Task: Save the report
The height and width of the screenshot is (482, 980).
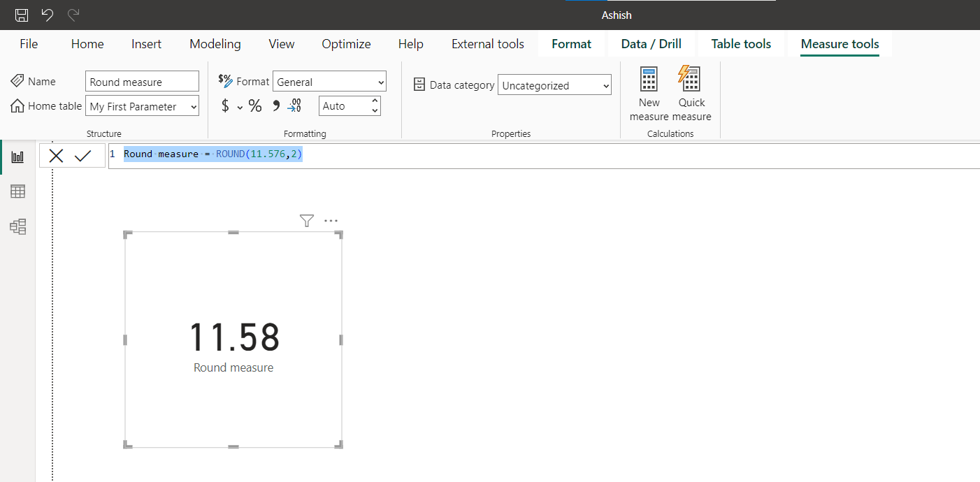Action: (21, 15)
